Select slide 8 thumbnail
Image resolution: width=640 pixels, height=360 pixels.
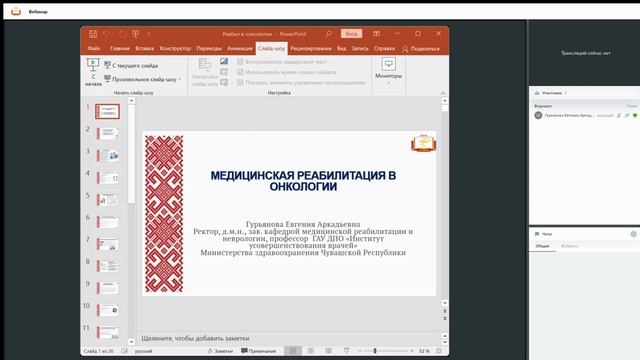pyautogui.click(x=107, y=266)
